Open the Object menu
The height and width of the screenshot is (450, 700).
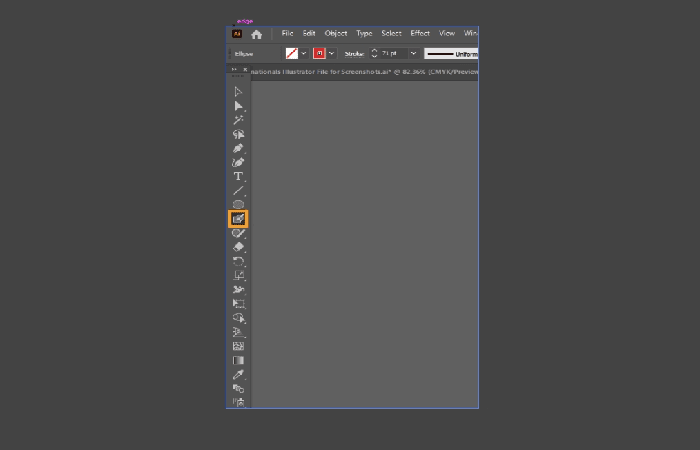click(x=336, y=33)
